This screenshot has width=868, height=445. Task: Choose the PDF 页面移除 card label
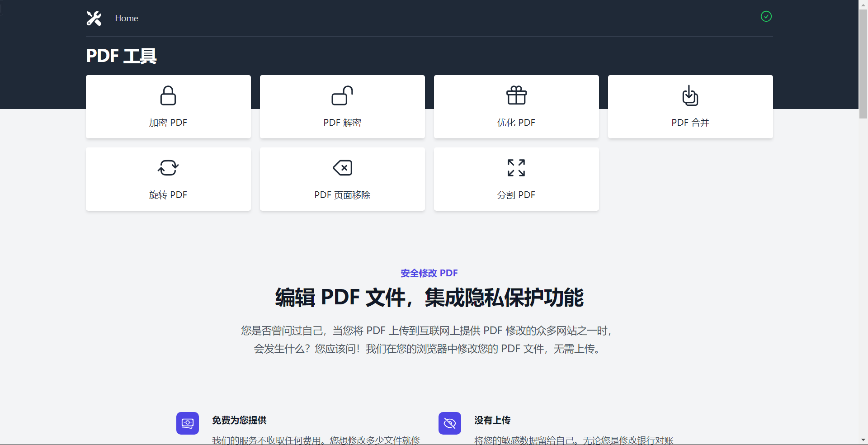point(342,195)
